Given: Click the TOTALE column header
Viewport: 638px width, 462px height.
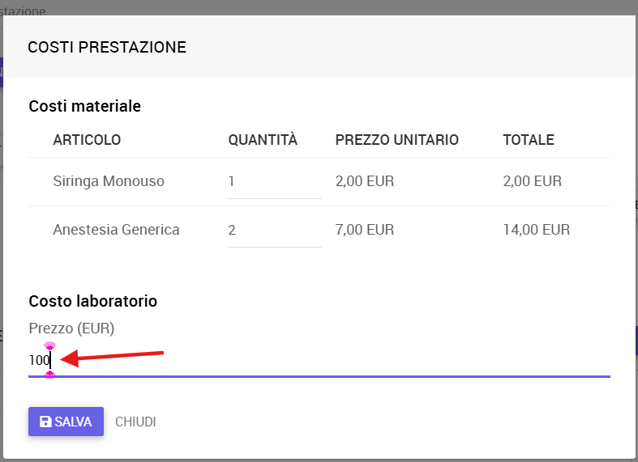Looking at the screenshot, I should (x=529, y=140).
